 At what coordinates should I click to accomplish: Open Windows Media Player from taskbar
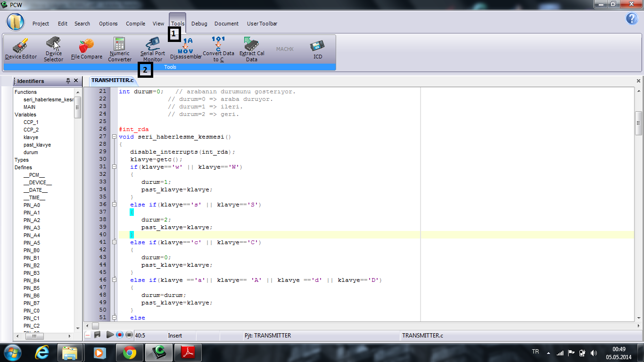click(99, 352)
